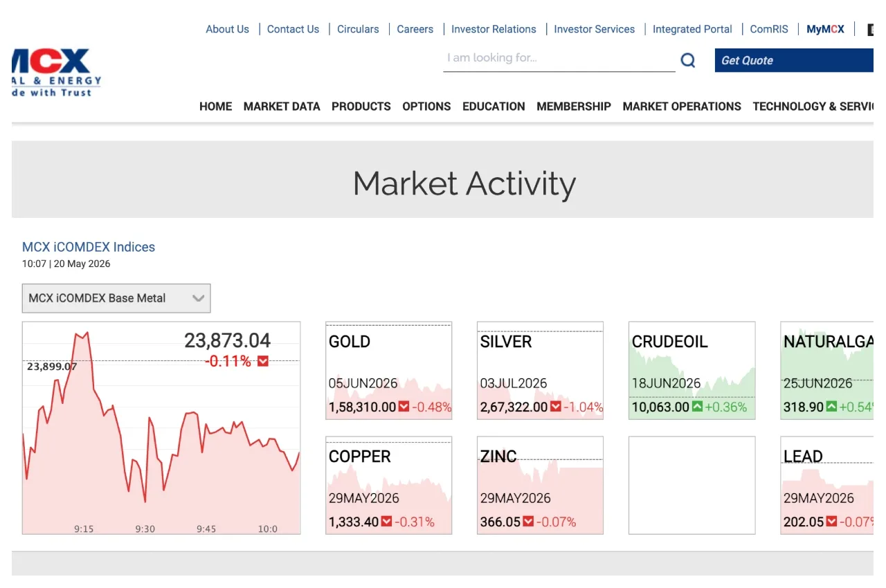
Task: Click the chart reference label 23,899.07
Action: click(x=52, y=367)
